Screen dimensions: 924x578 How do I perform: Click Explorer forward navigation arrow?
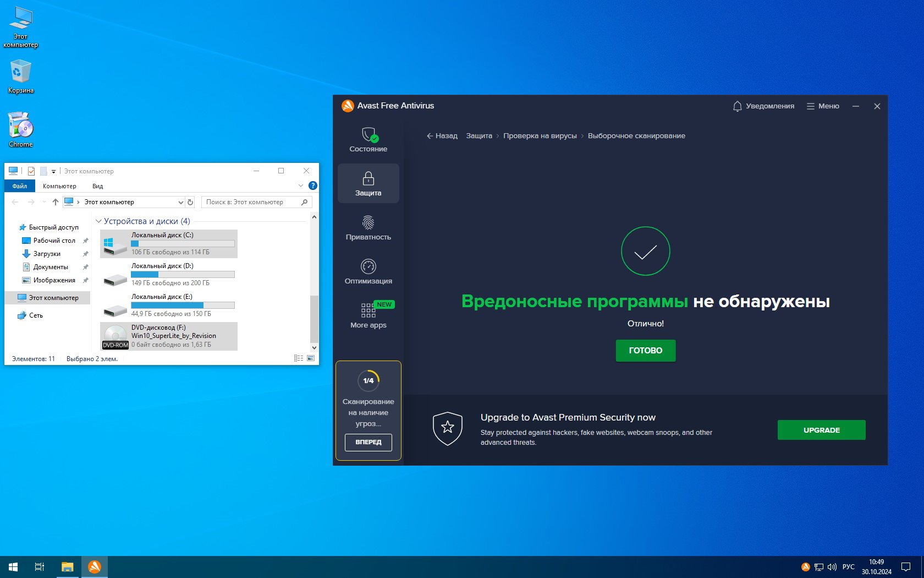coord(31,202)
